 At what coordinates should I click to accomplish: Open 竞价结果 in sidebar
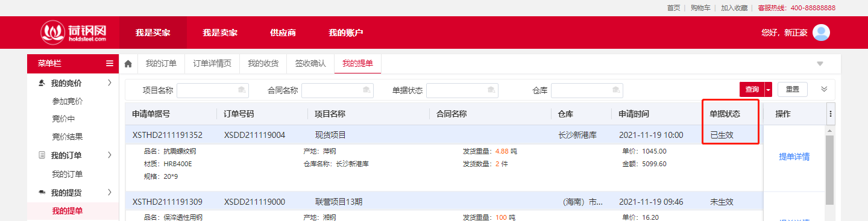coord(68,137)
